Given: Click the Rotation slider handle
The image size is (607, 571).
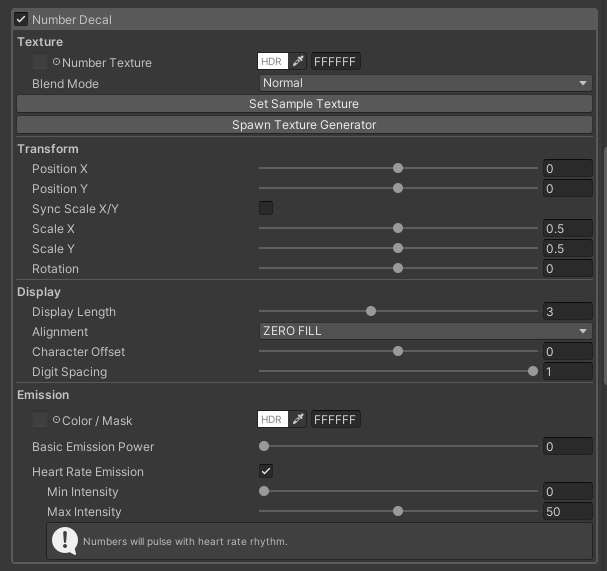Looking at the screenshot, I should coord(398,268).
